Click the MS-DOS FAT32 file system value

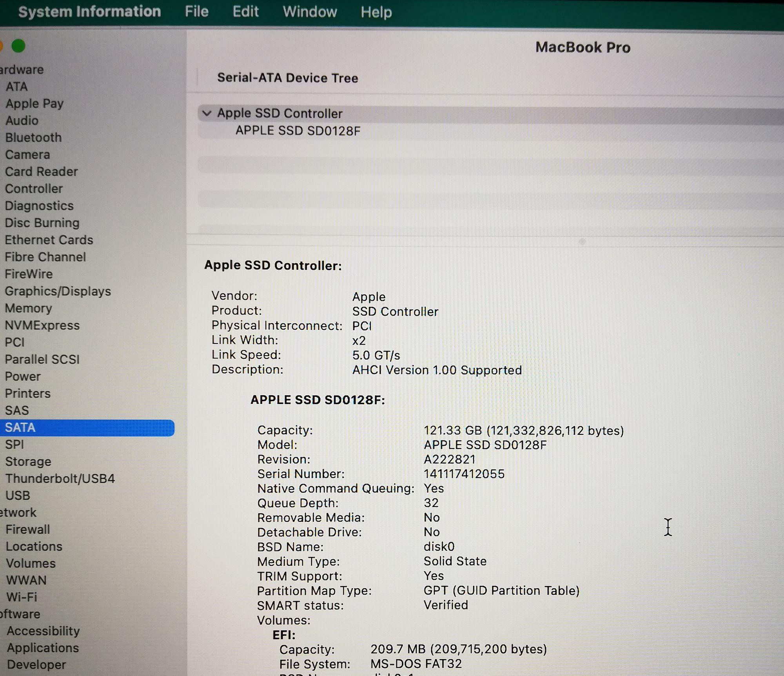416,664
